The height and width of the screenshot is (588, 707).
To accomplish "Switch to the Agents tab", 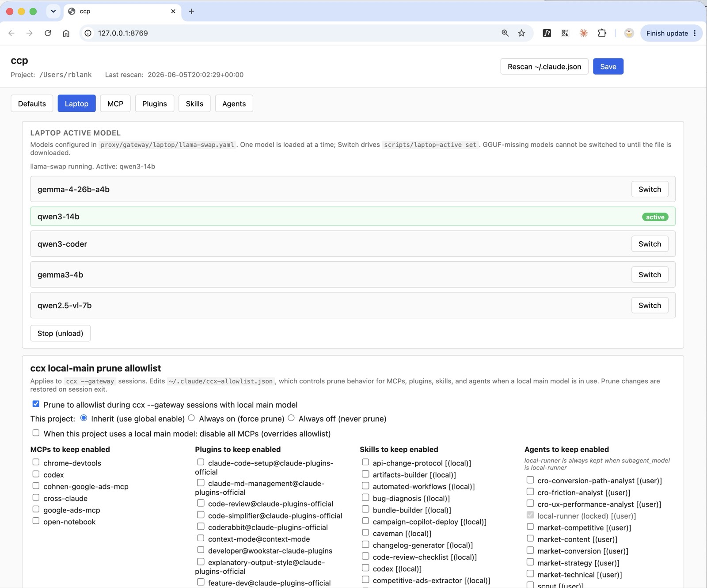I will pyautogui.click(x=234, y=103).
